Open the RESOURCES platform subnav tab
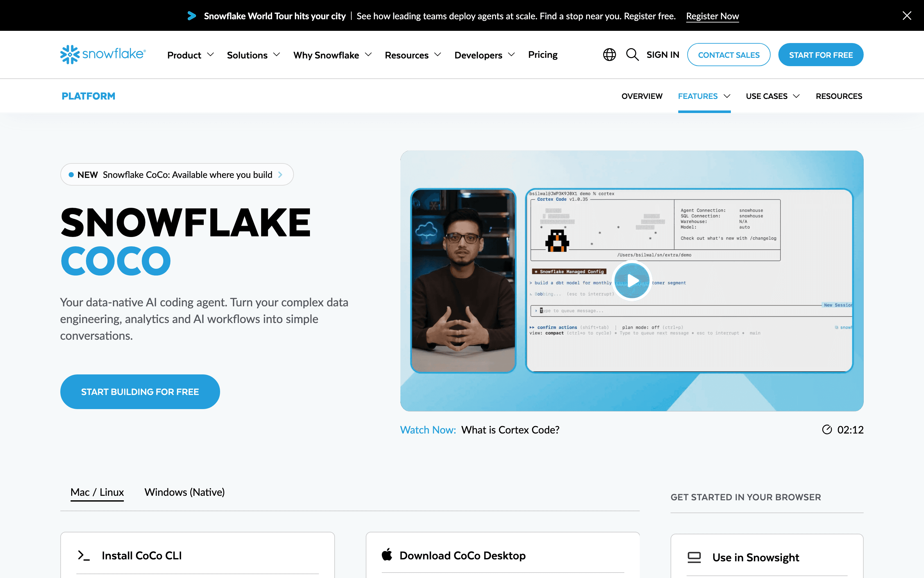Screen dimensions: 924x578 click(x=839, y=96)
